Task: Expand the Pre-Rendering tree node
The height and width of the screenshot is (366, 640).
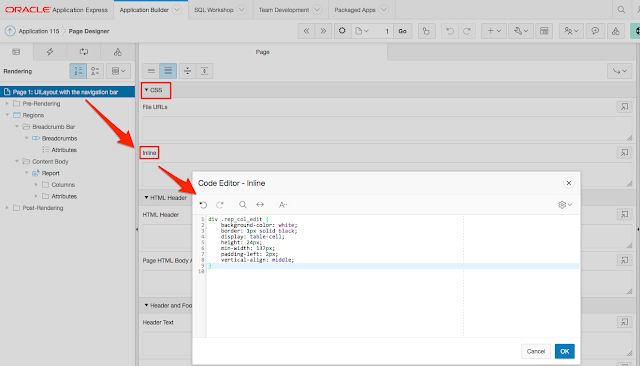Action: (x=7, y=104)
